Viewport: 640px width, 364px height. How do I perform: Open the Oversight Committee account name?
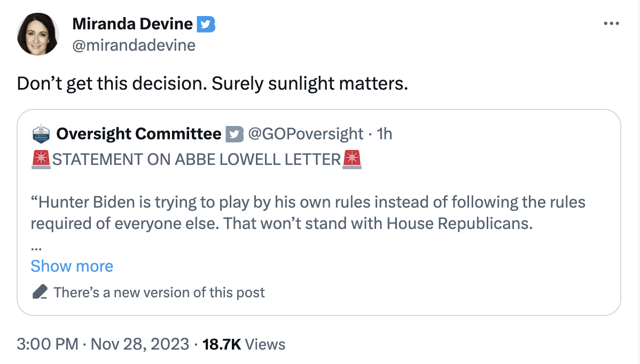138,134
